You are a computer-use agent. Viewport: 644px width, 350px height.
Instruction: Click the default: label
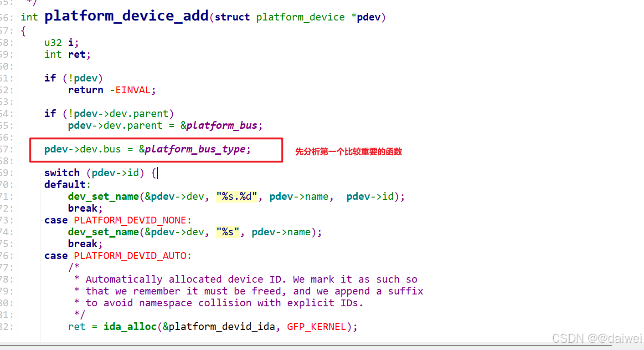[67, 185]
